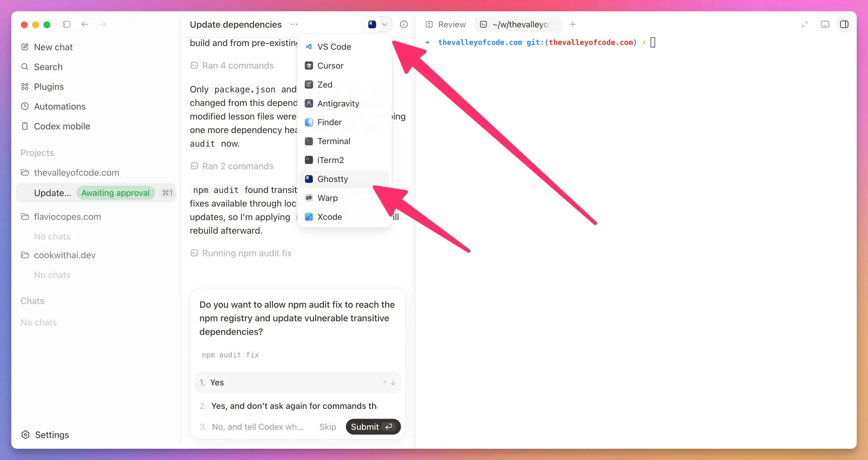Screen dimensions: 868x460
Task: Toggle the left sidebar icon
Action: tap(66, 24)
